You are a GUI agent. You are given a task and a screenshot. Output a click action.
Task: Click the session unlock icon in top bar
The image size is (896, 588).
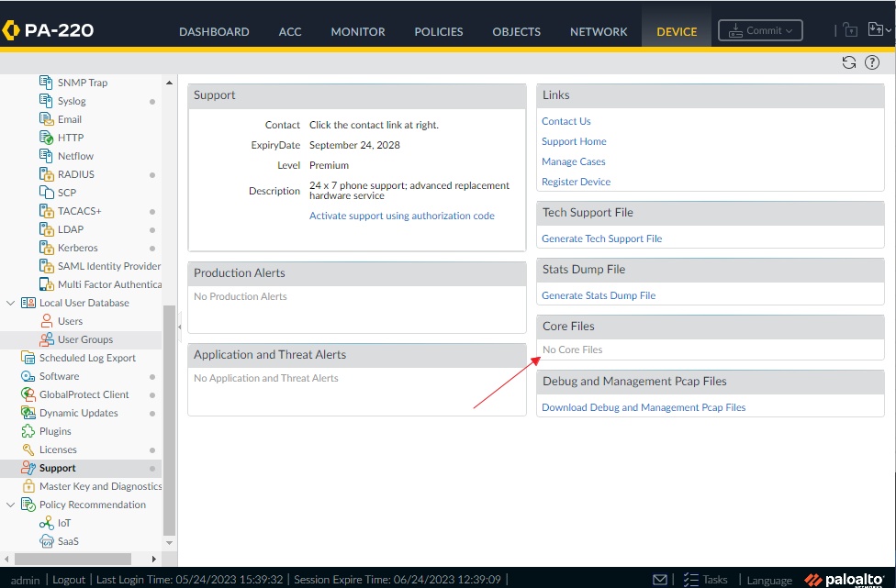[x=849, y=29]
